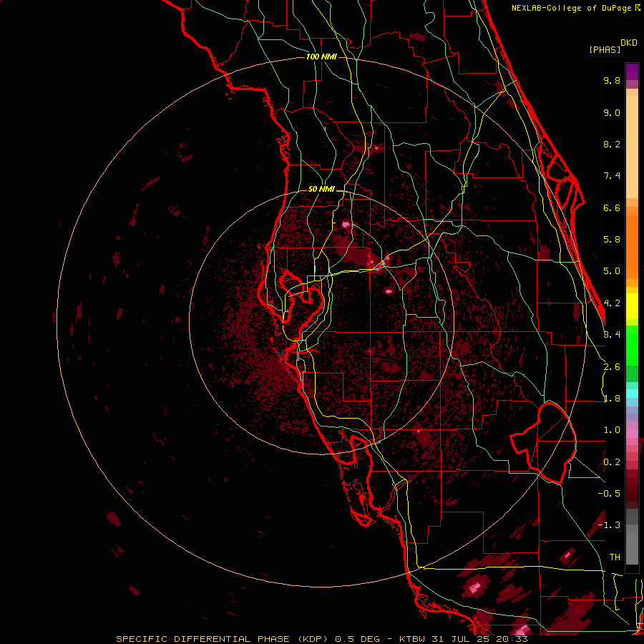
Task: Click the 100 NMI range ring label
Action: pos(321,57)
